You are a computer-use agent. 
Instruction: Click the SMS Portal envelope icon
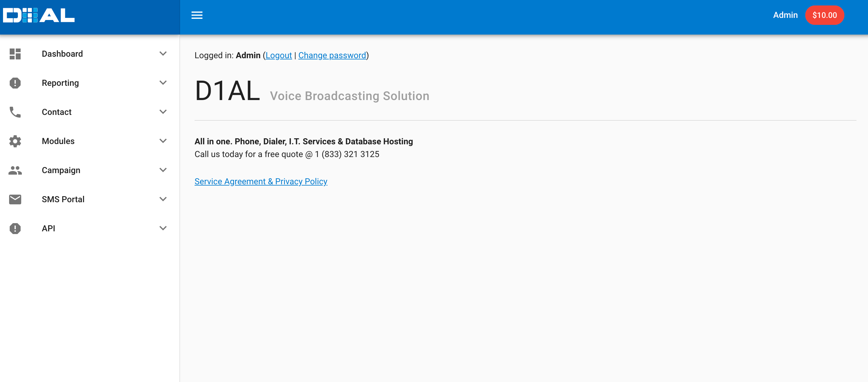click(15, 199)
